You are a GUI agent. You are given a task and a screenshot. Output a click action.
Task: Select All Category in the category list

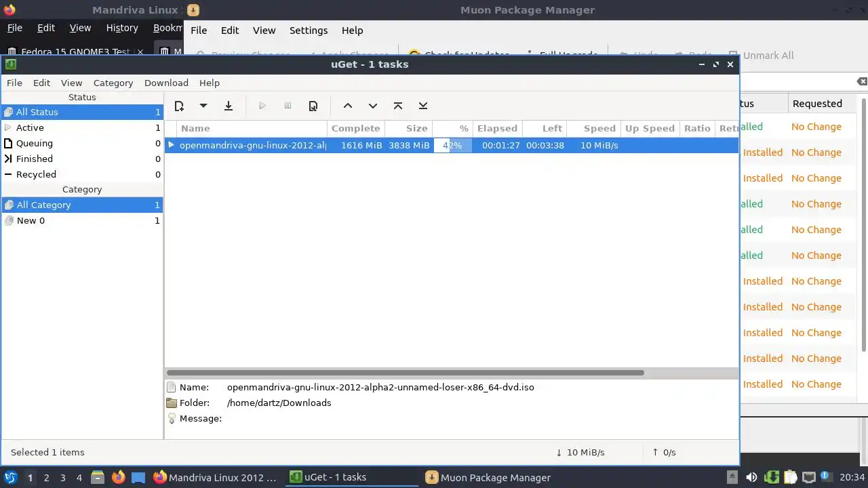click(x=82, y=205)
